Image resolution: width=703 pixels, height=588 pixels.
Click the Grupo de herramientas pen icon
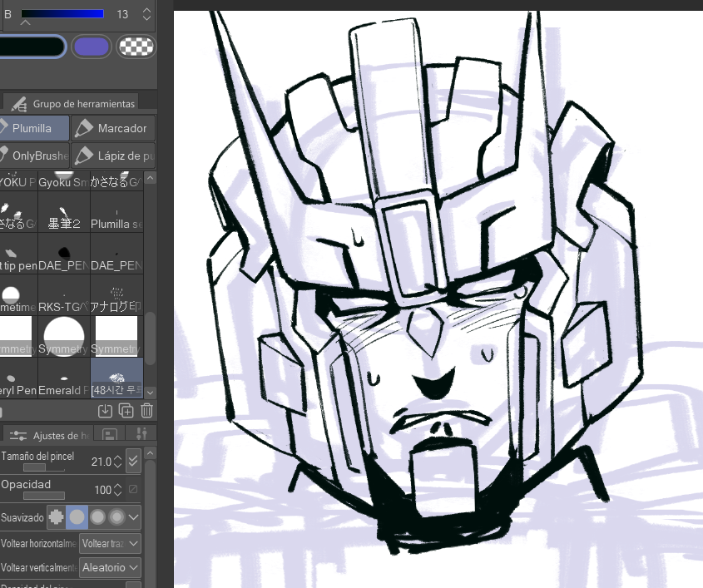tap(19, 103)
